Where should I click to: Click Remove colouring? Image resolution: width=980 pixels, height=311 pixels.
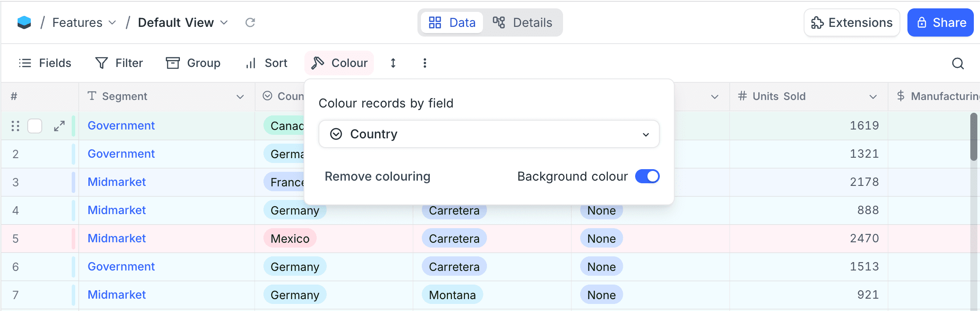point(377,176)
